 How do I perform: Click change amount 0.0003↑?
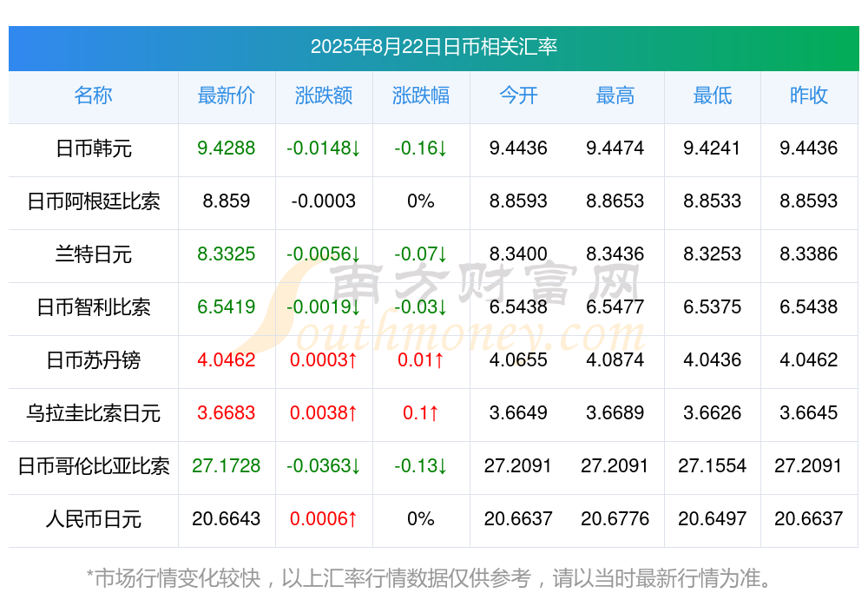(323, 359)
